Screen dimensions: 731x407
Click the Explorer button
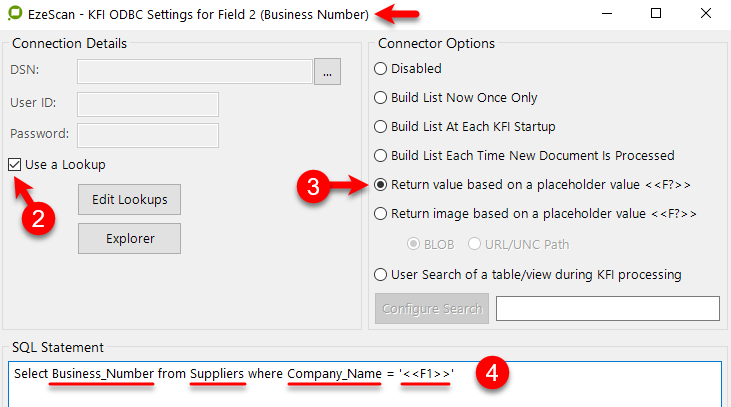coord(129,238)
